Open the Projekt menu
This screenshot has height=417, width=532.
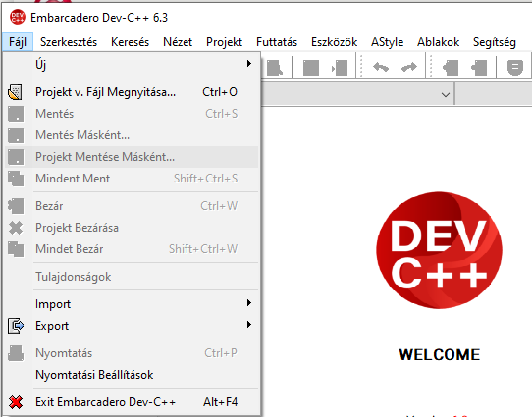point(224,42)
